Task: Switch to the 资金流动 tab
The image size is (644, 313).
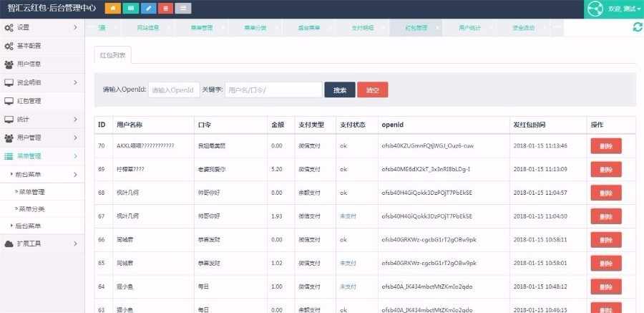Action: (524, 28)
